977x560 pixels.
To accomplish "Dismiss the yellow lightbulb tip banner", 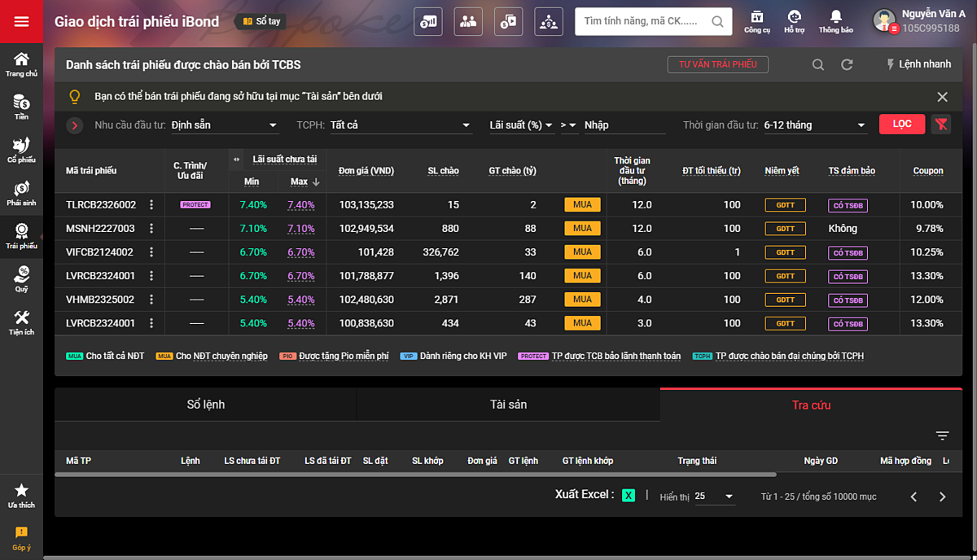I will (x=942, y=97).
